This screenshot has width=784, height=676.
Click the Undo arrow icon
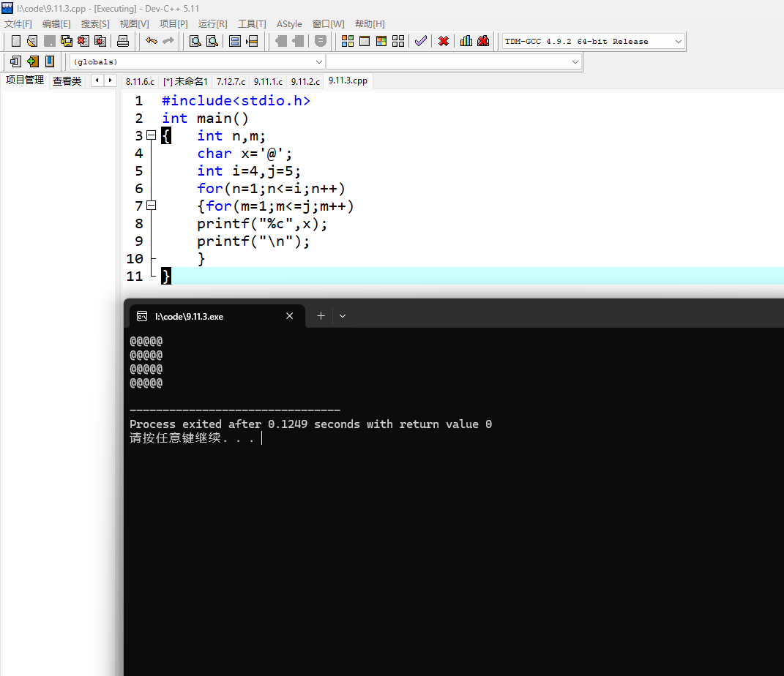tap(151, 41)
